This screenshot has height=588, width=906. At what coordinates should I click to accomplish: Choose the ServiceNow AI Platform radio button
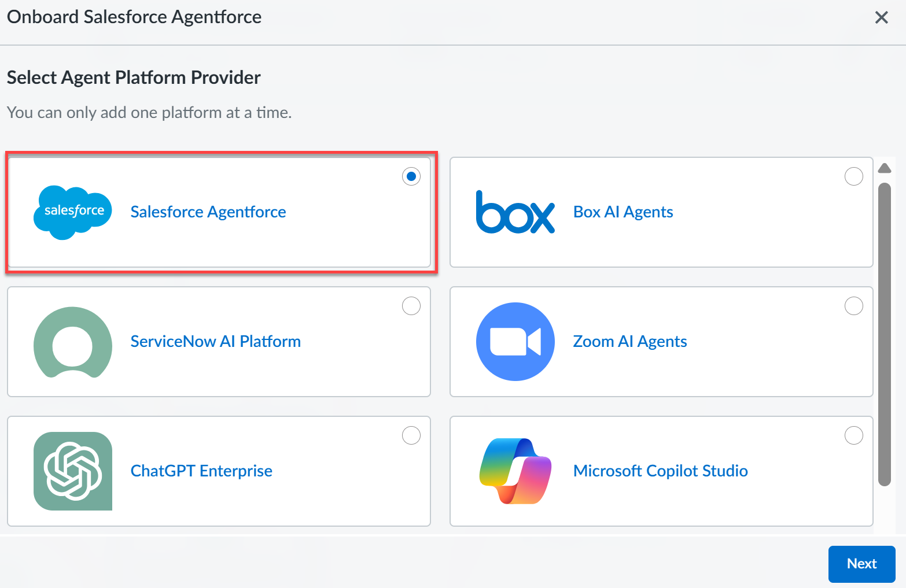point(411,306)
